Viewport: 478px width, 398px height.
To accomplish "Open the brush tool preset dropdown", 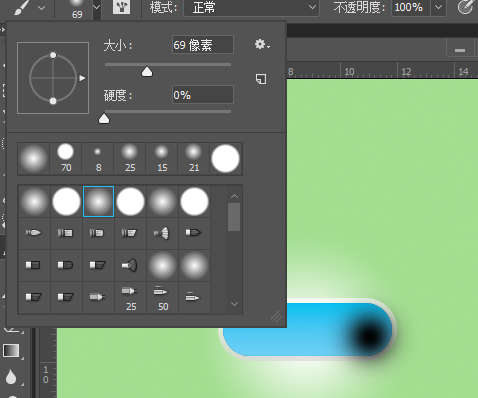I will click(41, 8).
